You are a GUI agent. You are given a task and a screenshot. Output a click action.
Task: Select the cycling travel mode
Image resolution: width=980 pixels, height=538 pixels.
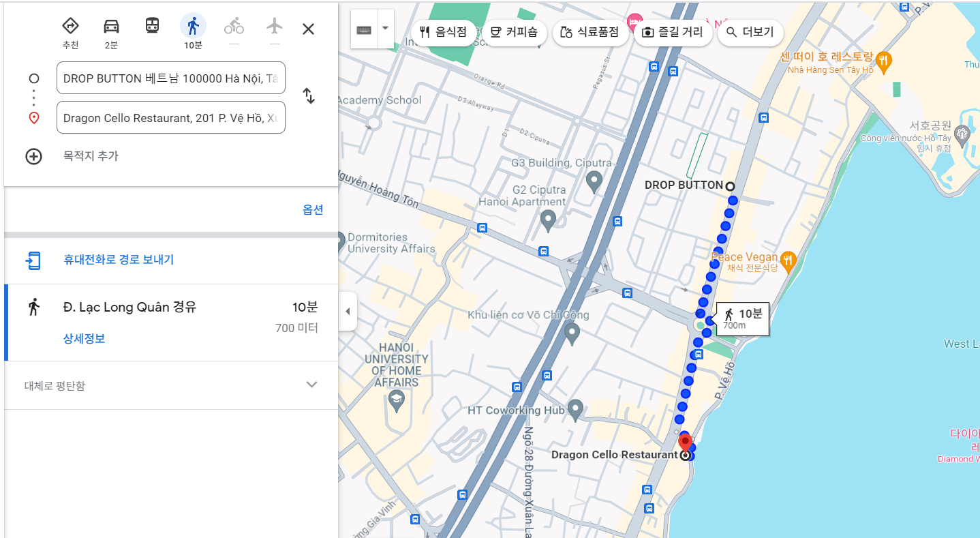click(x=234, y=26)
